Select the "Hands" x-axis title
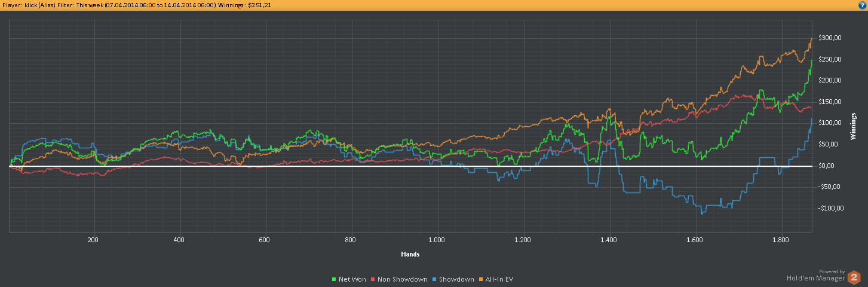 (410, 254)
